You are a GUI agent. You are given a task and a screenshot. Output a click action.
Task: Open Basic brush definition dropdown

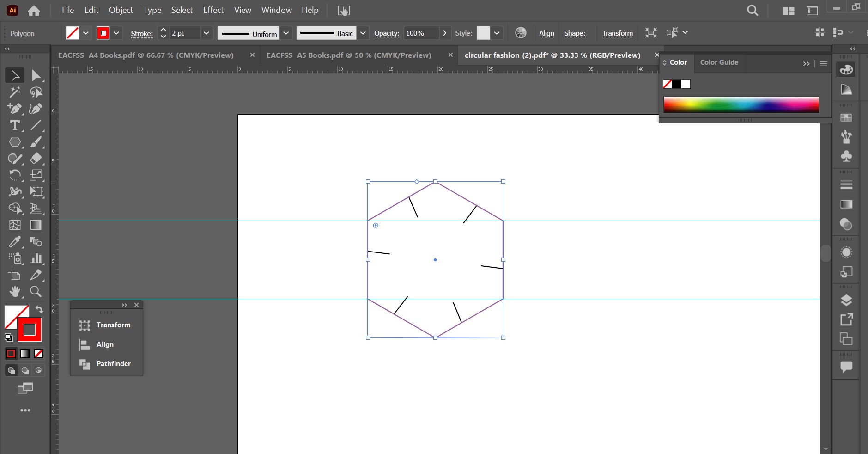[363, 33]
